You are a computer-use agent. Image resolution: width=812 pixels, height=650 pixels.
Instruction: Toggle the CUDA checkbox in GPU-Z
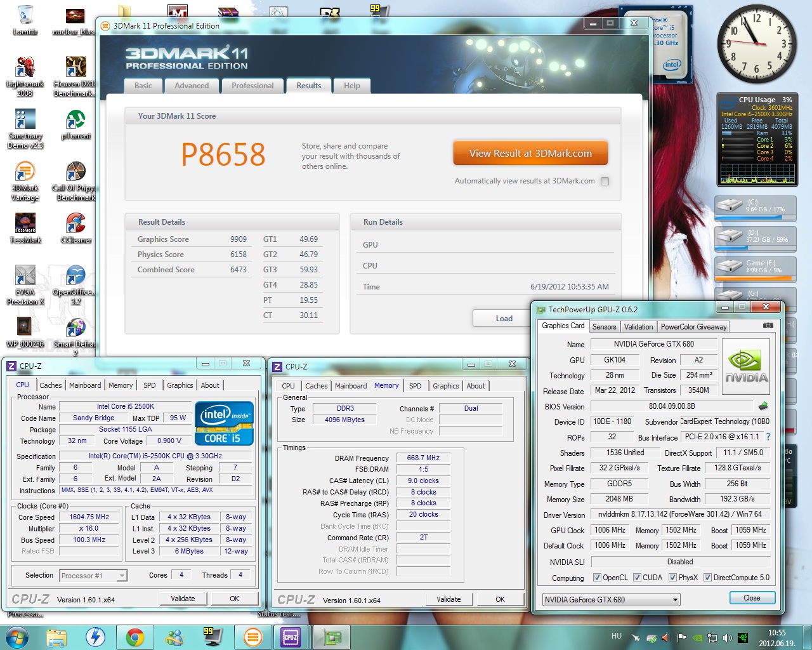[637, 578]
